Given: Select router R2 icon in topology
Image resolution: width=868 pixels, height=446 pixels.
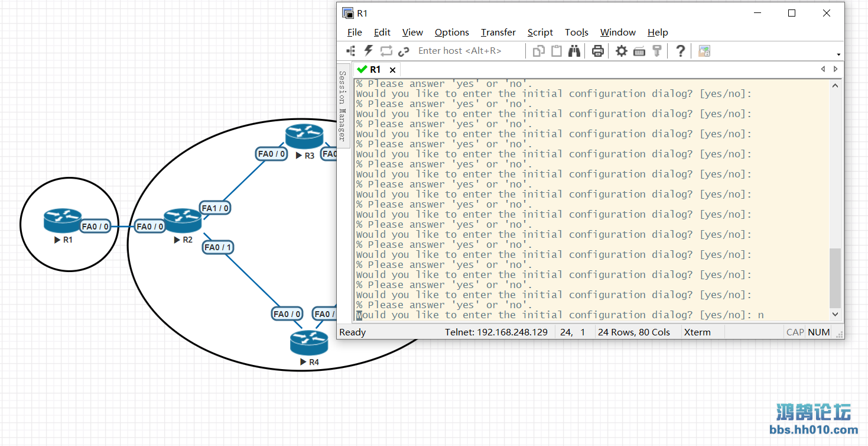Looking at the screenshot, I should 183,220.
